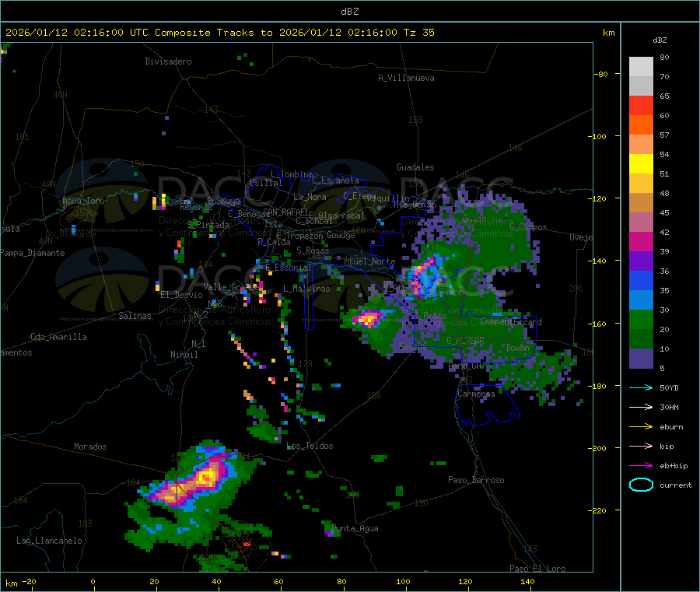
Task: Click the 'Pampa_Diamante' map label
Action: click(32, 253)
